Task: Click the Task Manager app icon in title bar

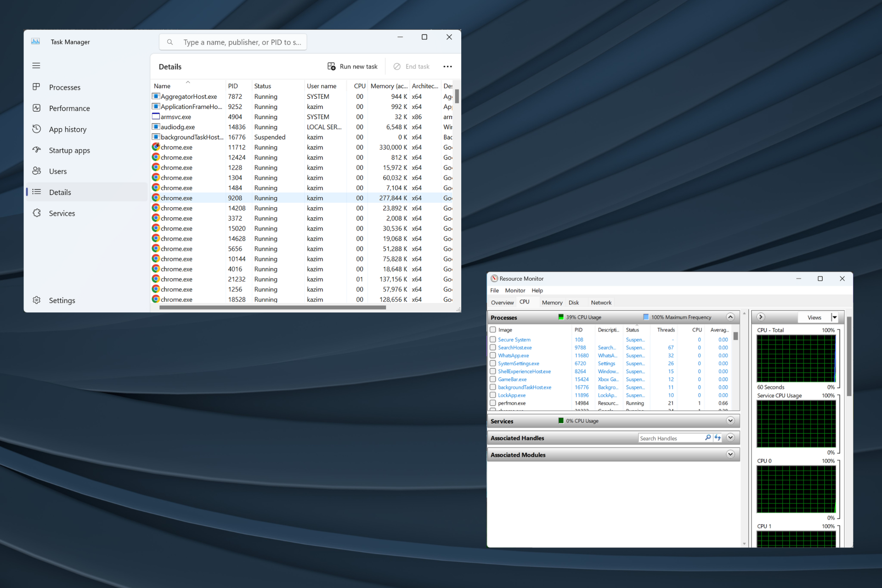Action: (x=35, y=41)
